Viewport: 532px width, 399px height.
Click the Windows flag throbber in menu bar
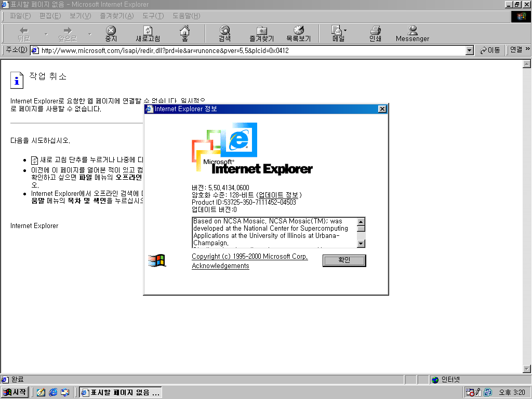[521, 16]
